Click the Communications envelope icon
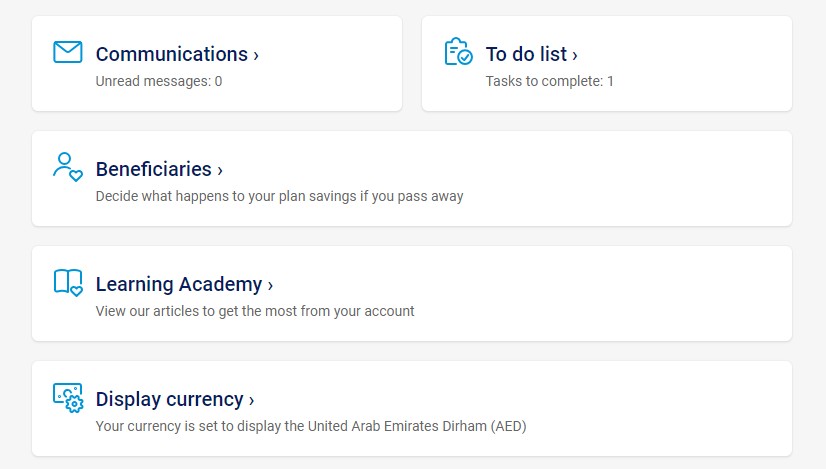This screenshot has width=826, height=469. (67, 52)
